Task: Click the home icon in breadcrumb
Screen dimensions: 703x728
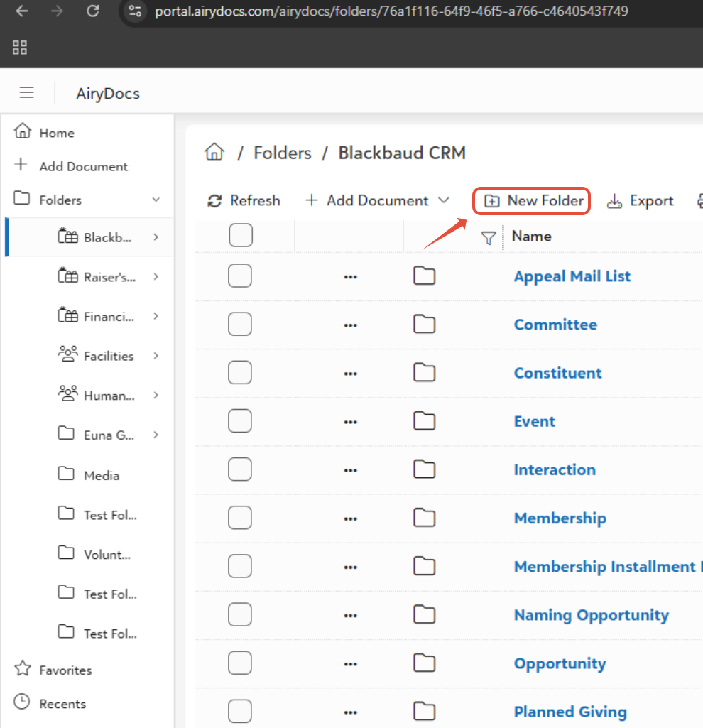Action: (x=214, y=152)
